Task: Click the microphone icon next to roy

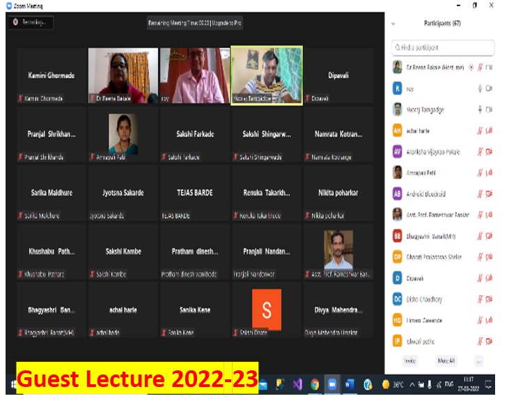Action: pyautogui.click(x=480, y=88)
